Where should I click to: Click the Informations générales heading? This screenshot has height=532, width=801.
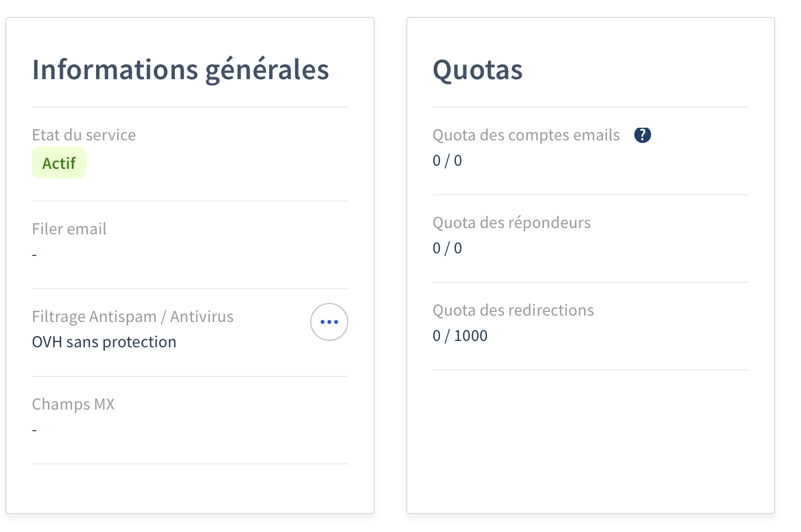click(x=180, y=70)
